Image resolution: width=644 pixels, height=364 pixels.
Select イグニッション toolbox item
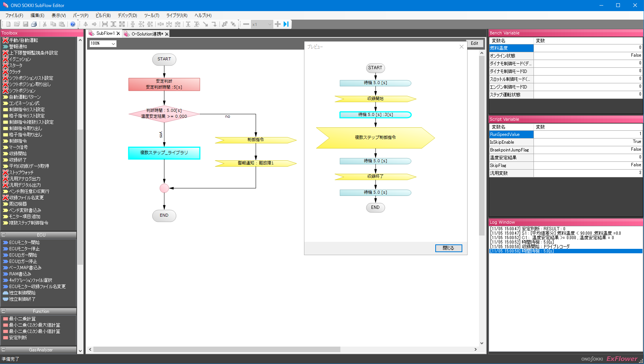(20, 59)
